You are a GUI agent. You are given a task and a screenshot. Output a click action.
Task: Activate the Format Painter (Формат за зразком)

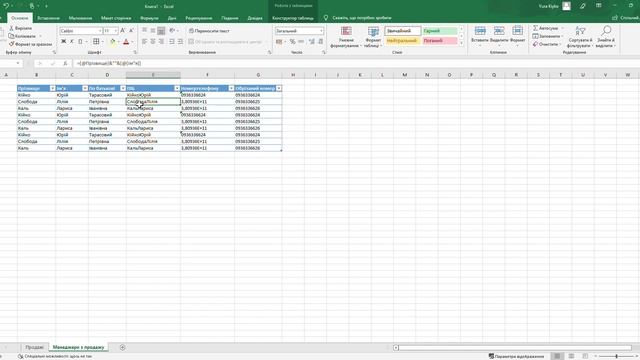click(x=31, y=44)
